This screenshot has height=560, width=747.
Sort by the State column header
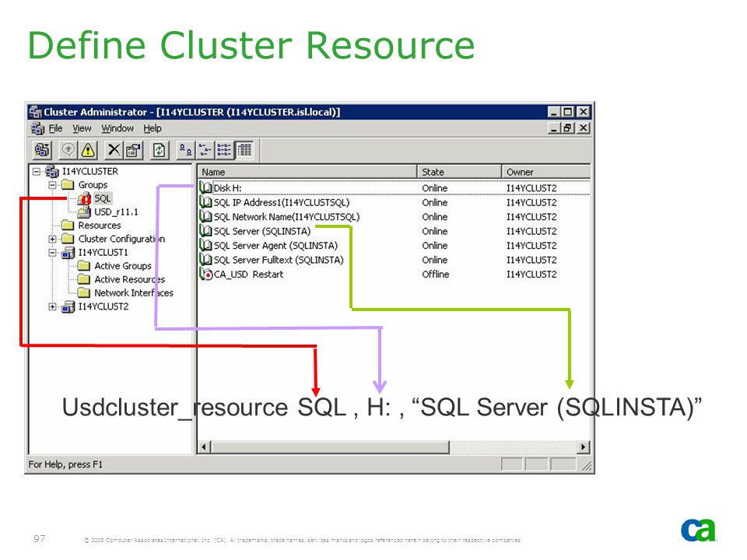pos(459,172)
